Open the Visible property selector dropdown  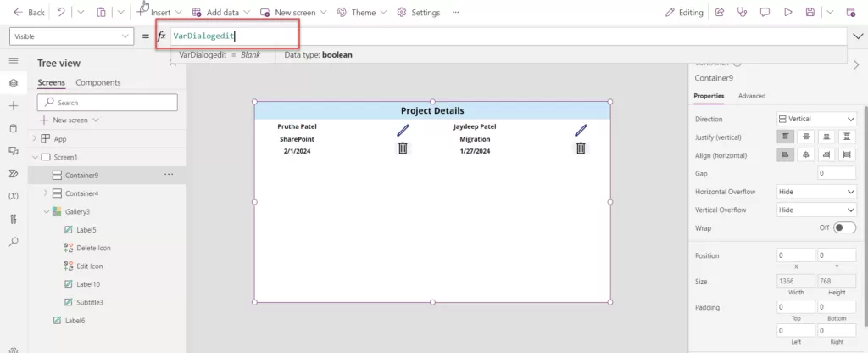point(71,36)
